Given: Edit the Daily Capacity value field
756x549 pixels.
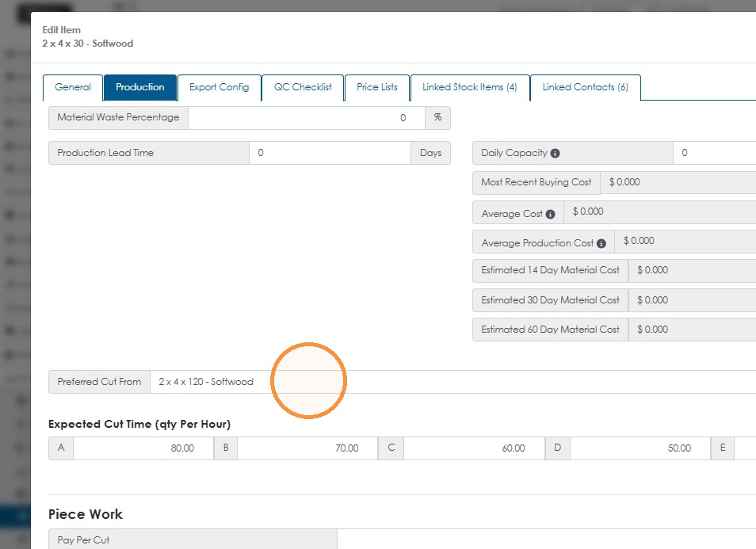Looking at the screenshot, I should click(x=715, y=153).
